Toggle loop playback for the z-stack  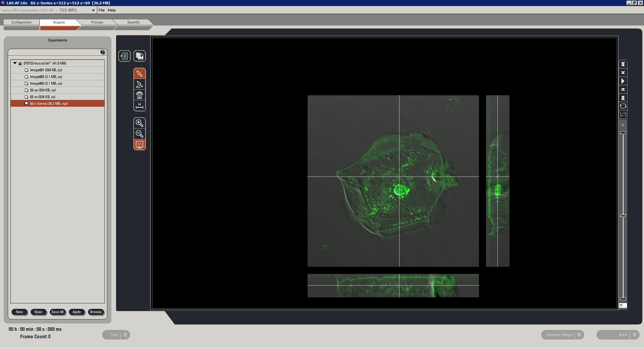[623, 106]
